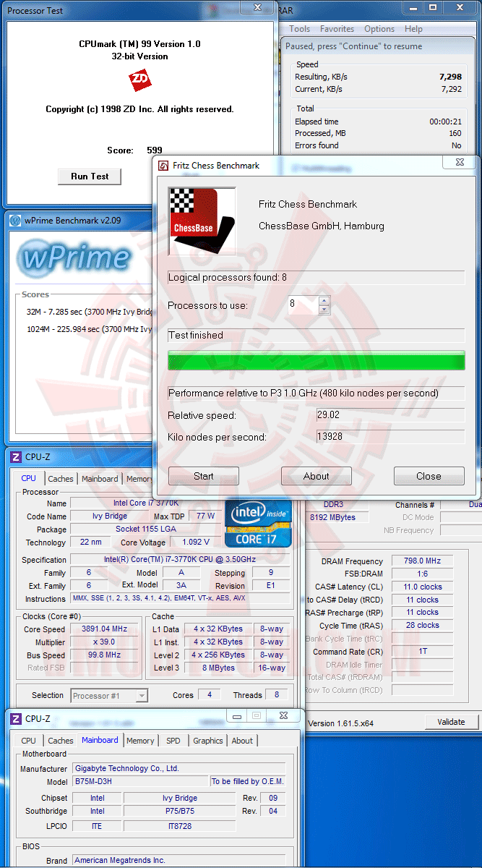Click the wPrime logo banner
This screenshot has width=482, height=868.
[x=74, y=258]
